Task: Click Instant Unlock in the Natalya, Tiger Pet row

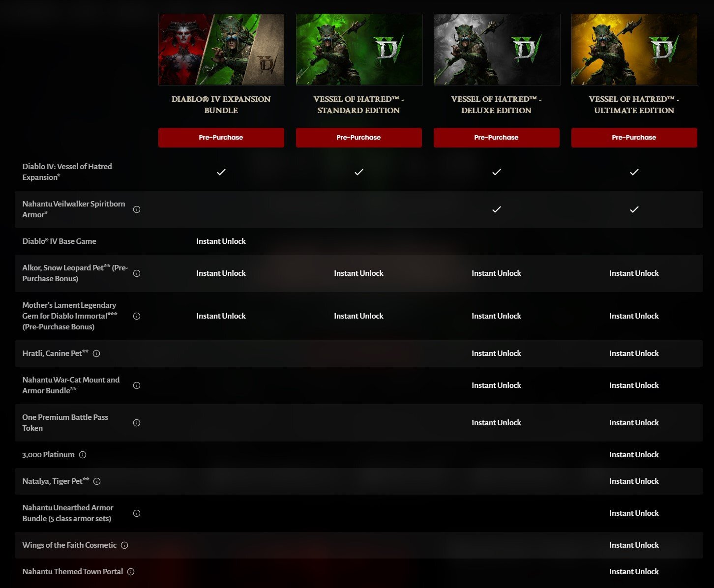Action: (634, 481)
